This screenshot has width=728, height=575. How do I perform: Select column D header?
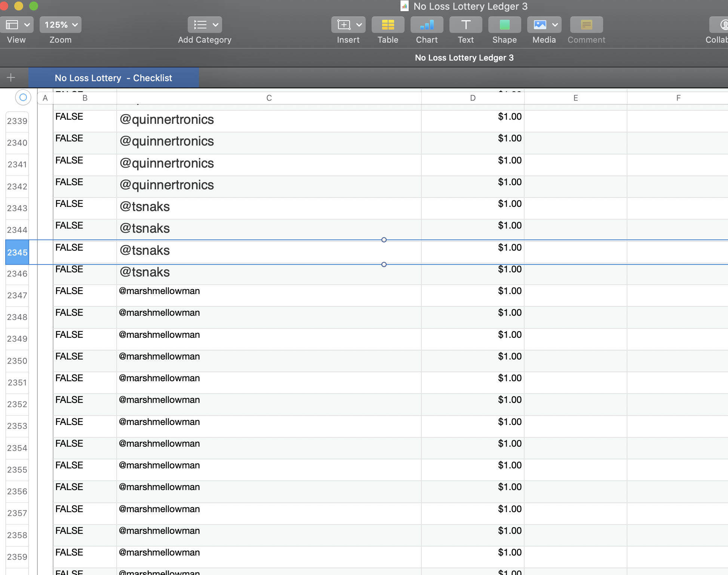(x=473, y=98)
